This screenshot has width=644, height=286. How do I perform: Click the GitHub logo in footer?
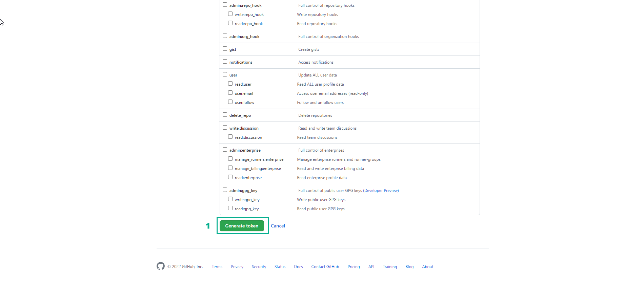pos(161,266)
